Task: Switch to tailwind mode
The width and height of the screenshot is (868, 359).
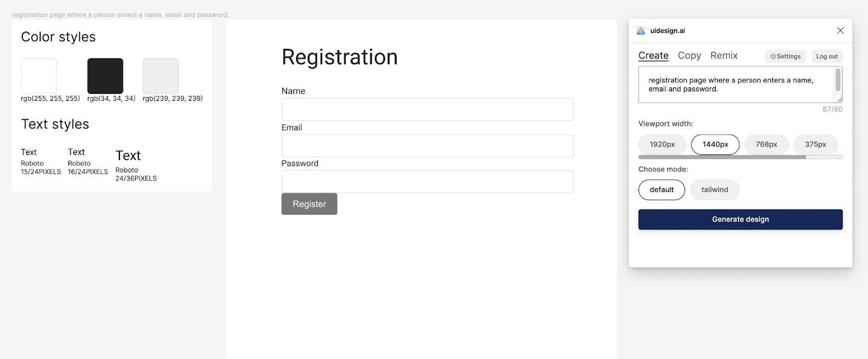Action: 714,190
